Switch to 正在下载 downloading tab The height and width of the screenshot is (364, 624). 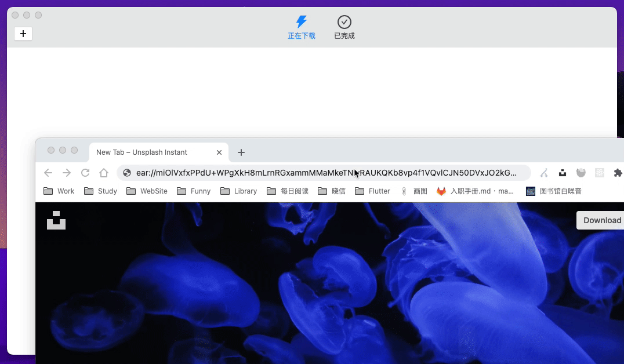[301, 27]
